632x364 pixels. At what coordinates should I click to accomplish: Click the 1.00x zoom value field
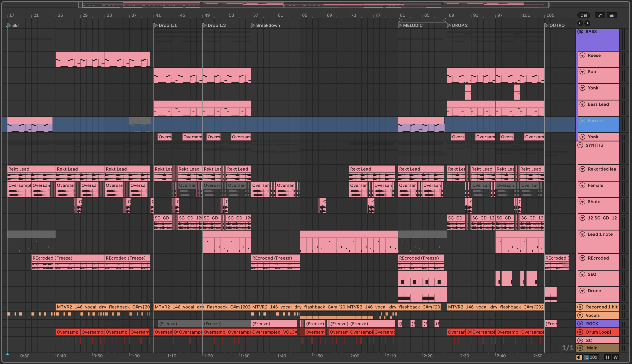[x=591, y=357]
